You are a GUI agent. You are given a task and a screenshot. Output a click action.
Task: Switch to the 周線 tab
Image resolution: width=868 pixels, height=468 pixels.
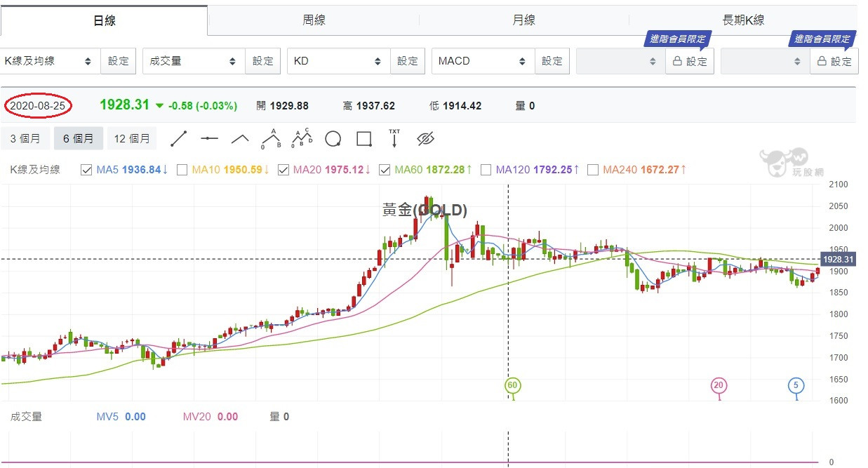click(314, 20)
